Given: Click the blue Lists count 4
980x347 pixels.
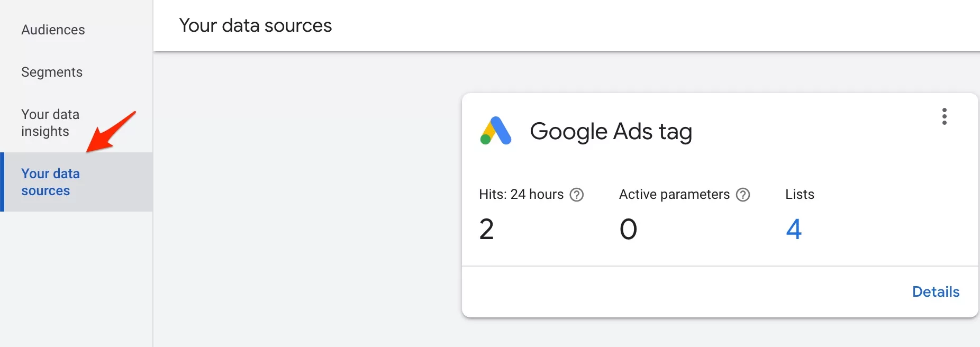Looking at the screenshot, I should [x=794, y=229].
